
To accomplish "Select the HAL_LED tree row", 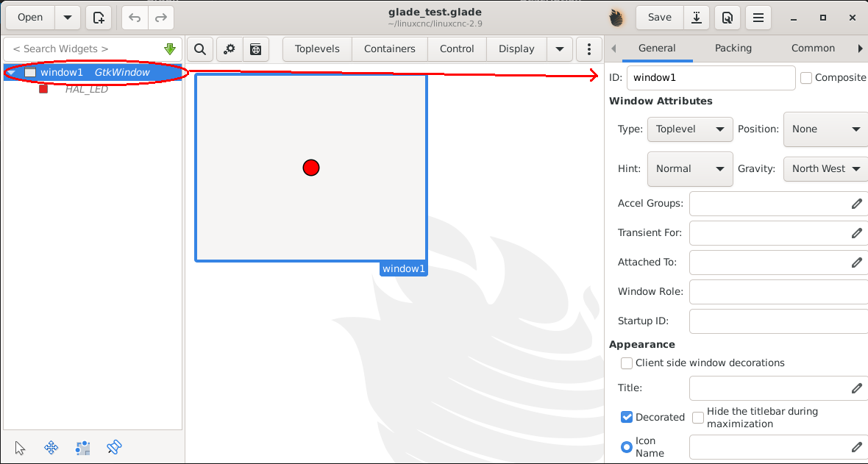I will coord(93,89).
